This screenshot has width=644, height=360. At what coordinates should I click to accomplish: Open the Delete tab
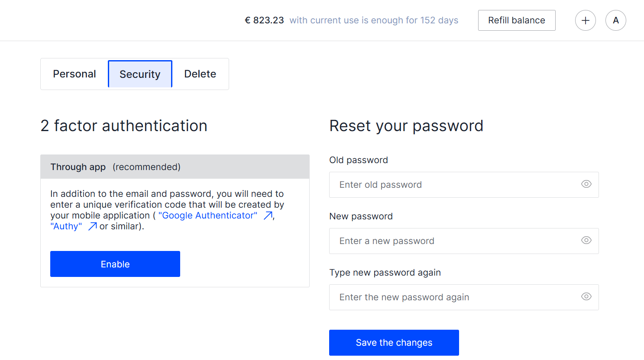[x=200, y=74]
